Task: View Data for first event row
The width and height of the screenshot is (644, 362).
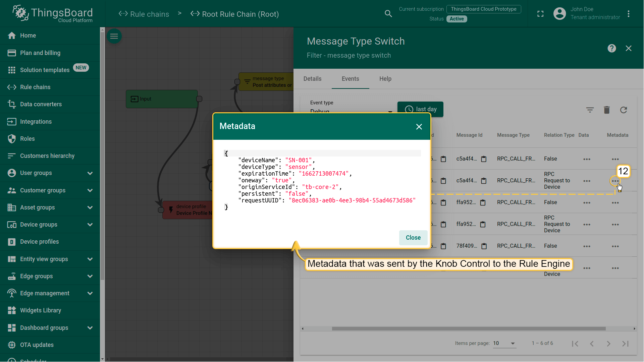Action: pyautogui.click(x=586, y=159)
